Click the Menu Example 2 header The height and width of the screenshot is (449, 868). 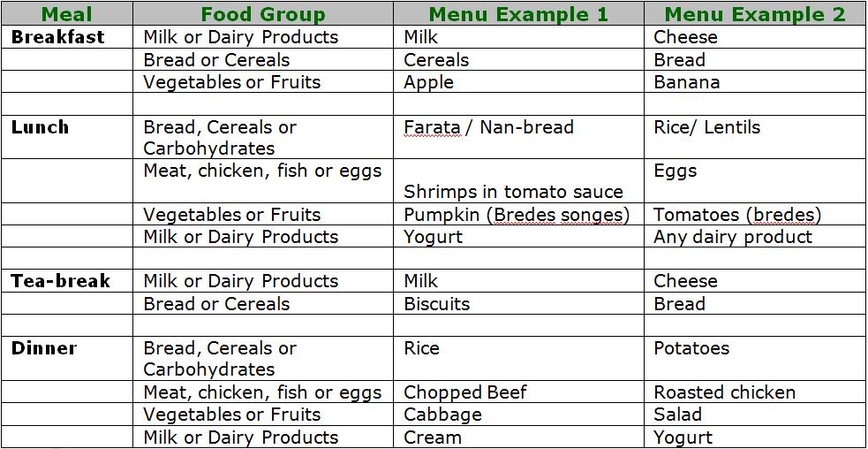coord(755,14)
